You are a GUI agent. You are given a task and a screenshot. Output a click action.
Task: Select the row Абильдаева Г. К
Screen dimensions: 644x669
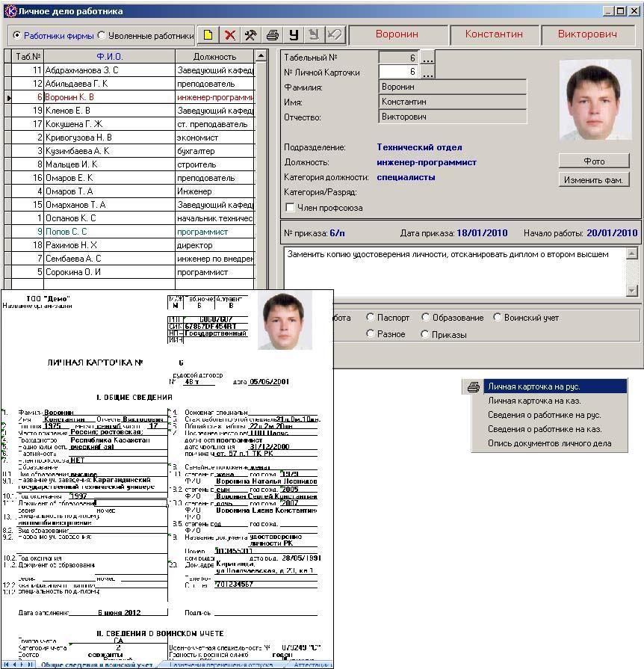click(x=133, y=84)
